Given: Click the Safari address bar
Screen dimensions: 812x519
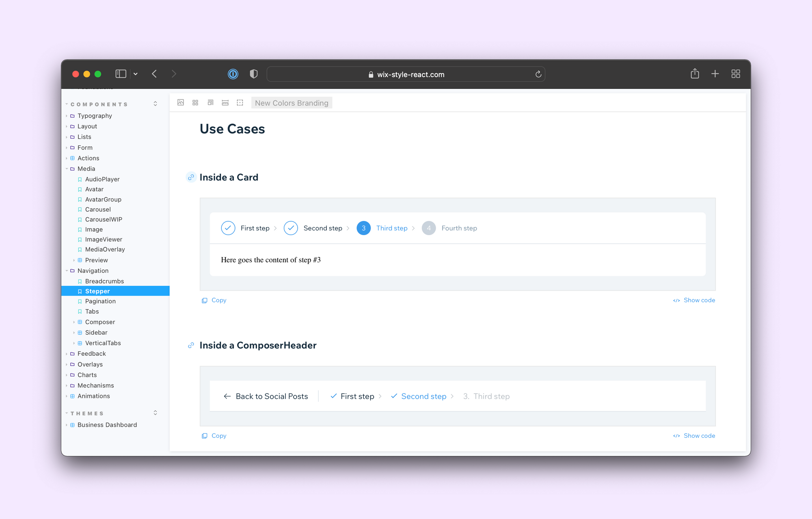Looking at the screenshot, I should 406,74.
